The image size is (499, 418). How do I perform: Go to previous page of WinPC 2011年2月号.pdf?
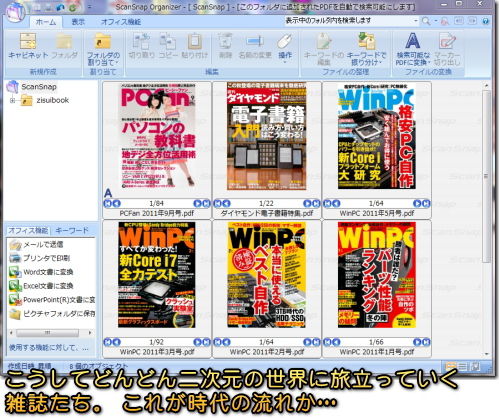tap(226, 342)
